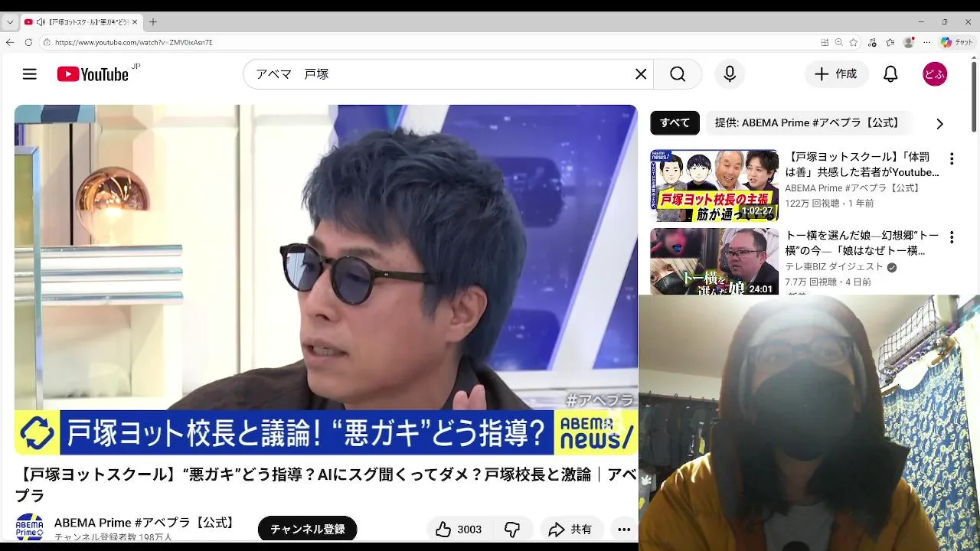Image resolution: width=980 pixels, height=551 pixels.
Task: Open テレ東BIZ ダイジェスト channel name
Action: tap(834, 267)
